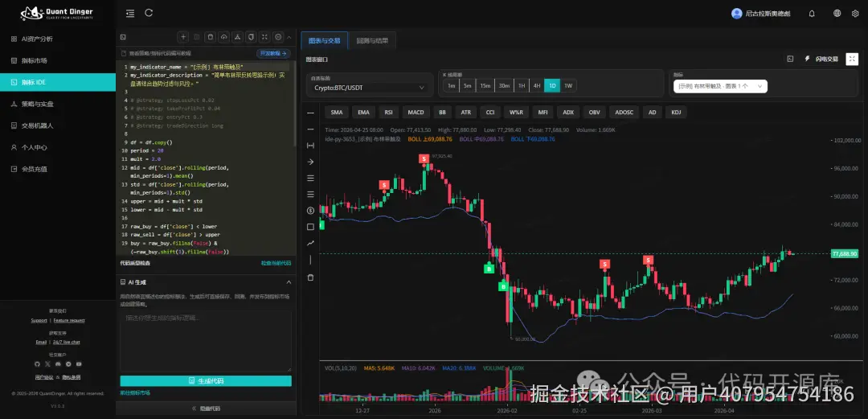Select the price range measure drawing tool
Viewport: 868px width, 419px height.
310,146
